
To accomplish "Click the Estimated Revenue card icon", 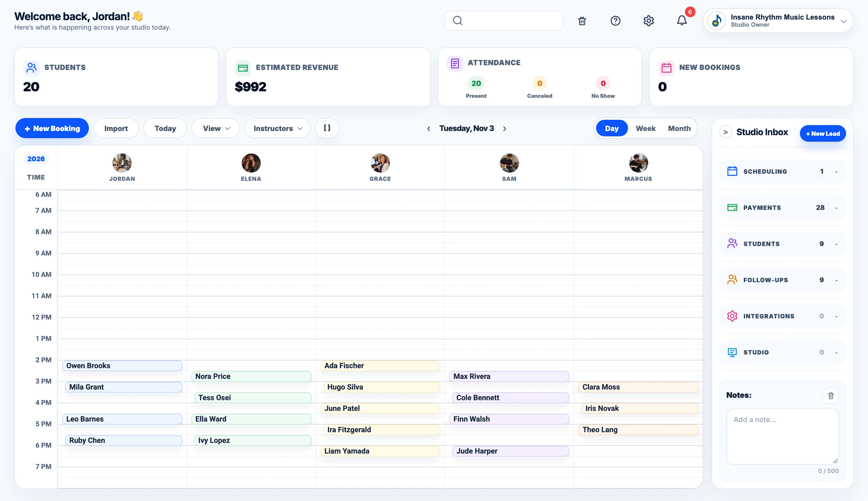I will click(x=243, y=68).
